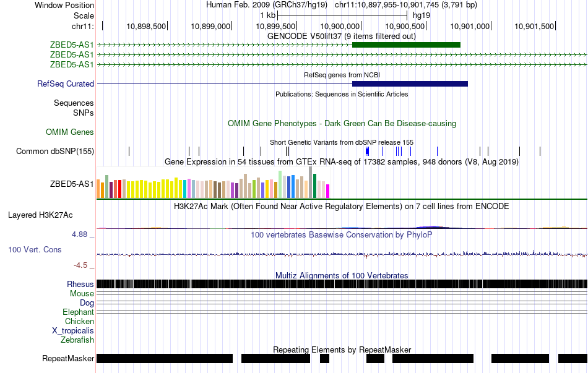Click the hg19 label beside scale bar

[x=422, y=15]
